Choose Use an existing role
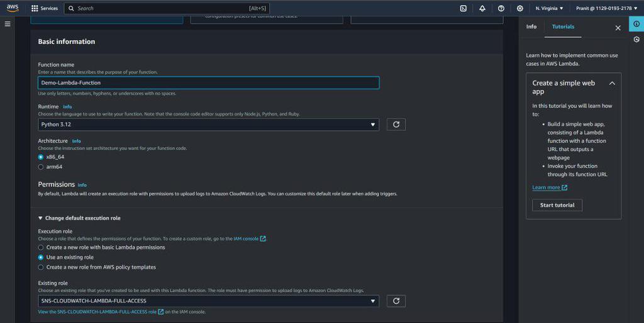Viewport: 644px width, 323px height. [x=41, y=258]
